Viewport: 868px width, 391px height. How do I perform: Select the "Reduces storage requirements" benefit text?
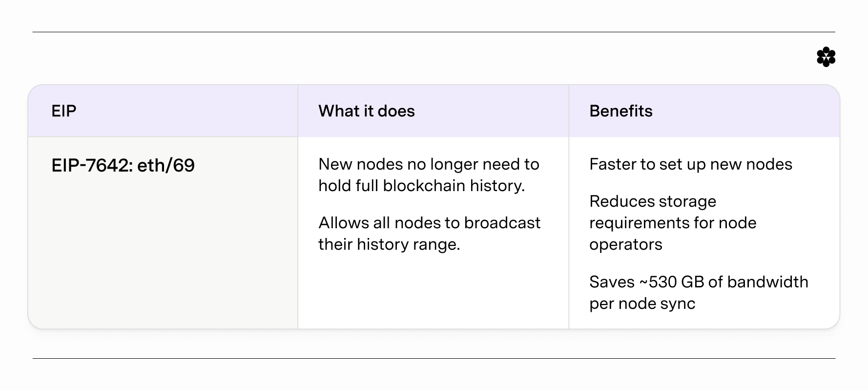tap(672, 222)
